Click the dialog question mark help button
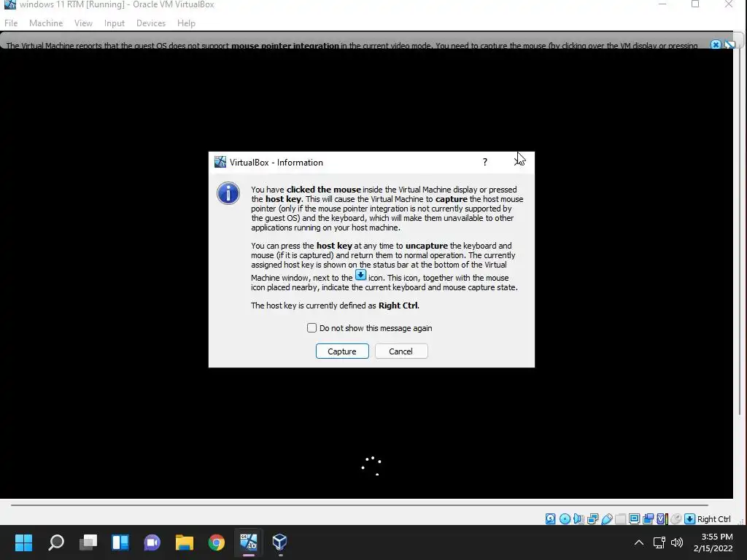 click(x=485, y=162)
